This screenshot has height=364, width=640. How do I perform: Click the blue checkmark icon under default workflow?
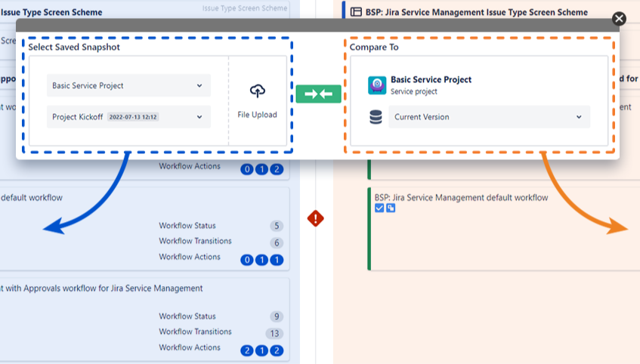point(379,208)
